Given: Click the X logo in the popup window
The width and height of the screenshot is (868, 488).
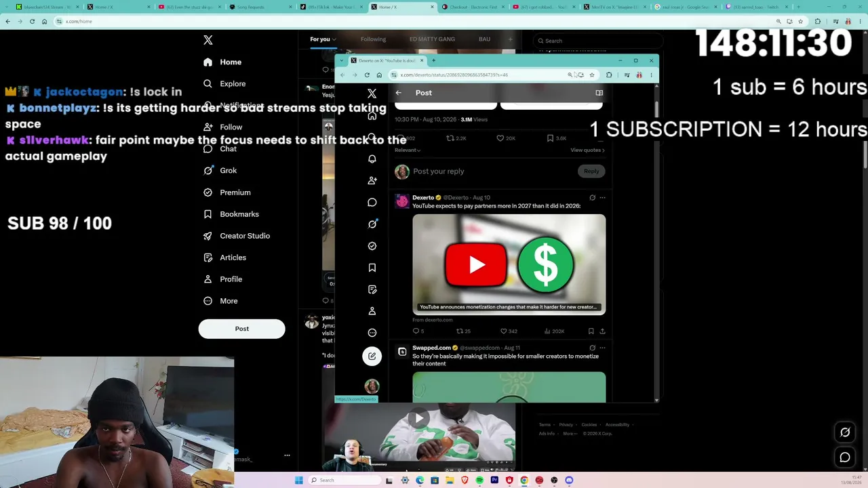Looking at the screenshot, I should (372, 94).
